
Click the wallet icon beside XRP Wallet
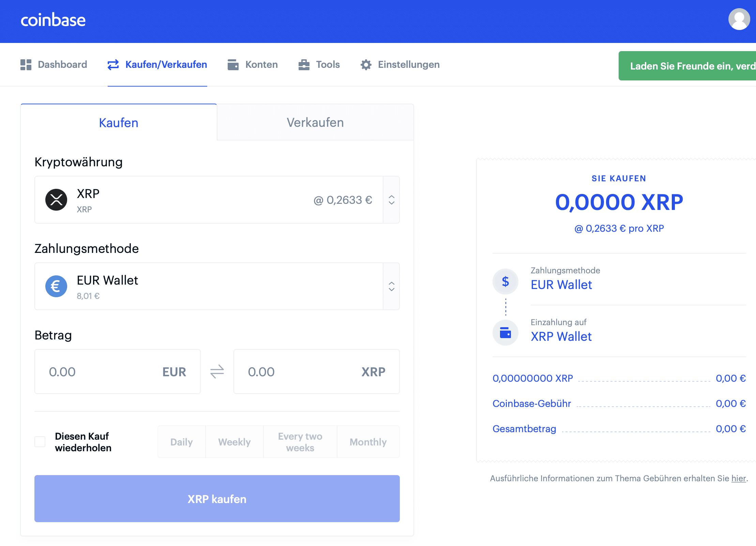point(505,333)
